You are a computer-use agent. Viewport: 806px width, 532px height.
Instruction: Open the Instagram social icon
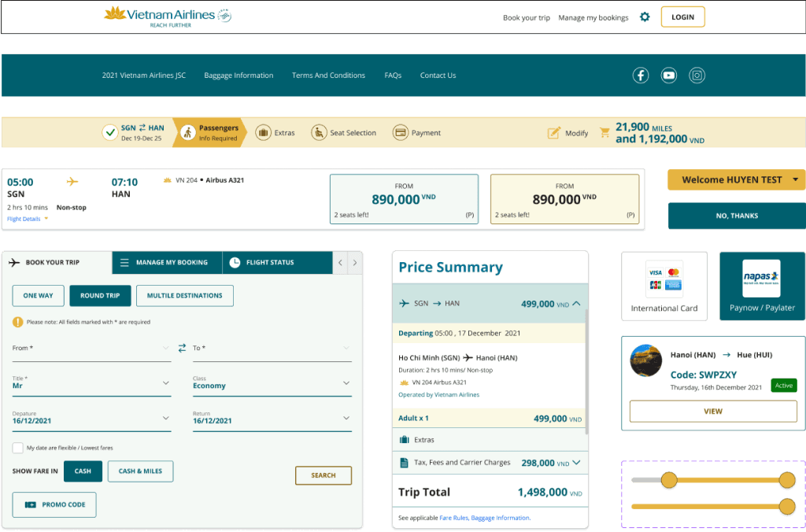[697, 75]
